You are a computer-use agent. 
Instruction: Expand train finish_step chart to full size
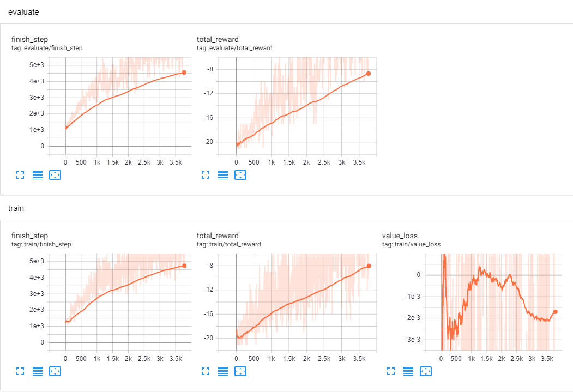tap(20, 371)
